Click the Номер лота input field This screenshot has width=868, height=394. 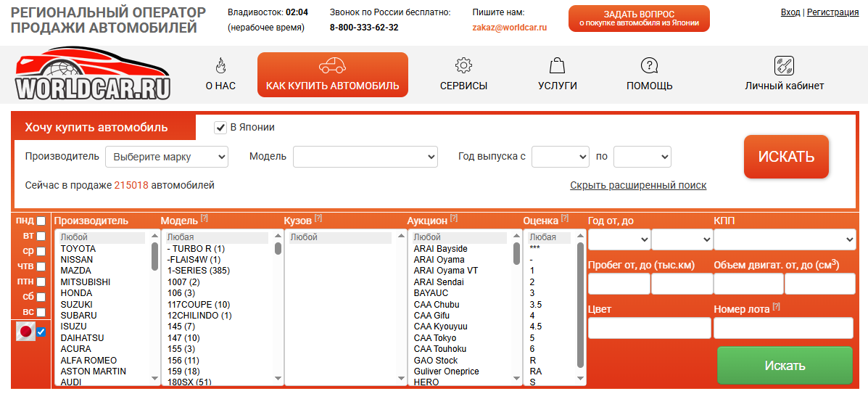[783, 328]
